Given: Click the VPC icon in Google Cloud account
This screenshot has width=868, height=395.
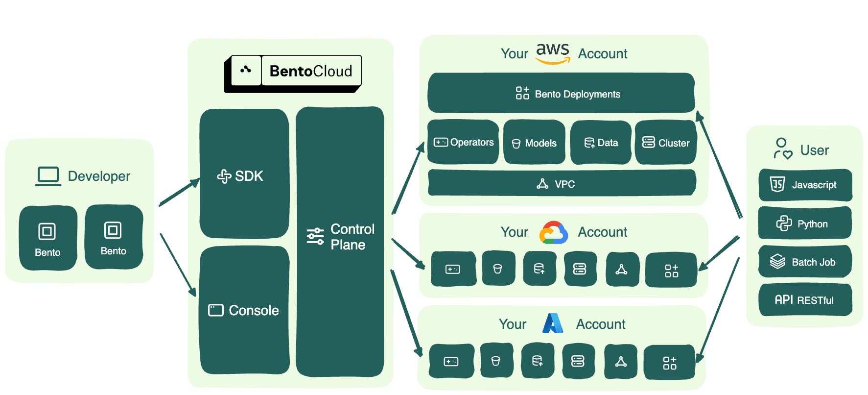Looking at the screenshot, I should pyautogui.click(x=622, y=270).
